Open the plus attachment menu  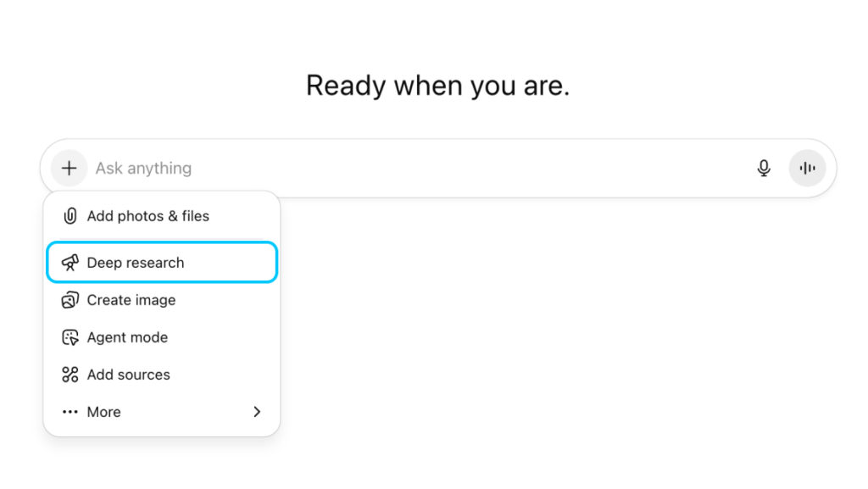[x=69, y=168]
